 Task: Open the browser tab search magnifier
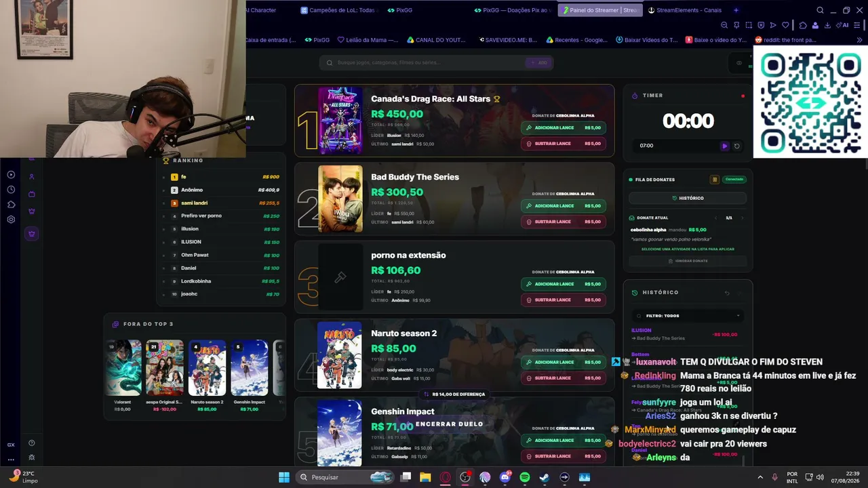coord(820,10)
